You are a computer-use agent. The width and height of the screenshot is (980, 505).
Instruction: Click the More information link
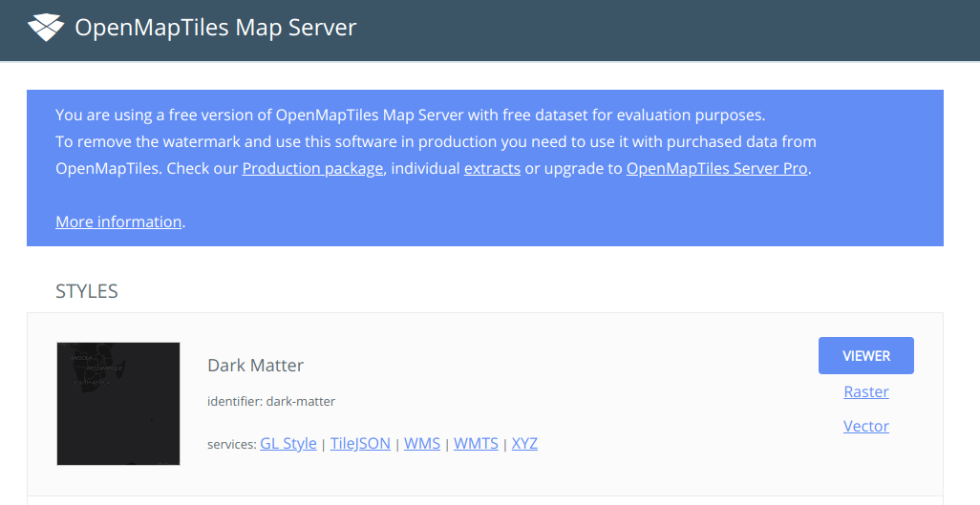118,221
